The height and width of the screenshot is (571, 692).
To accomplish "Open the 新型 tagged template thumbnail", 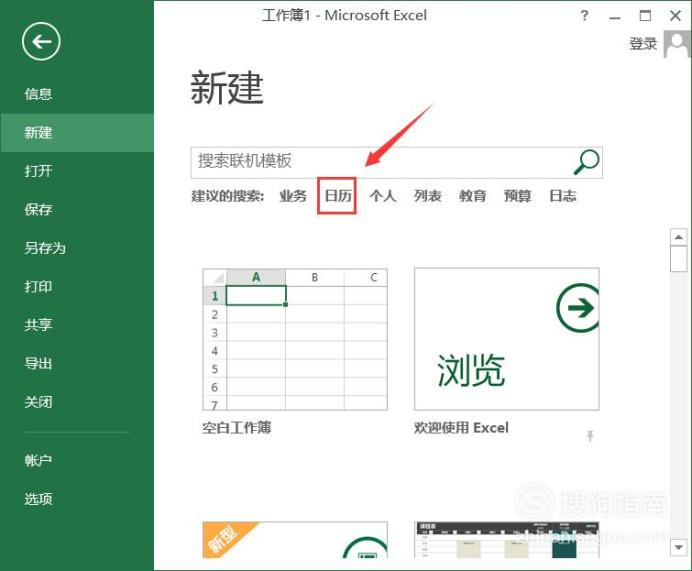I will click(295, 540).
